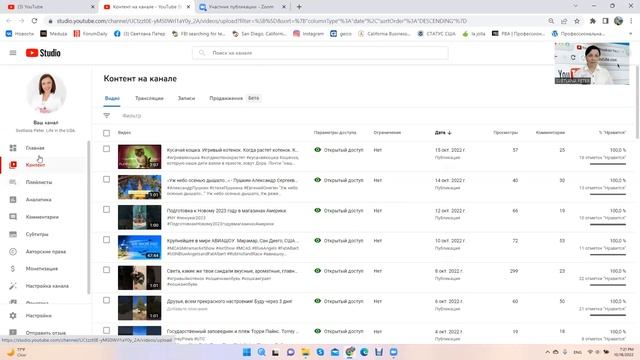Open Chrome tab search chevron
This screenshot has height=360, width=640.
click(575, 6)
